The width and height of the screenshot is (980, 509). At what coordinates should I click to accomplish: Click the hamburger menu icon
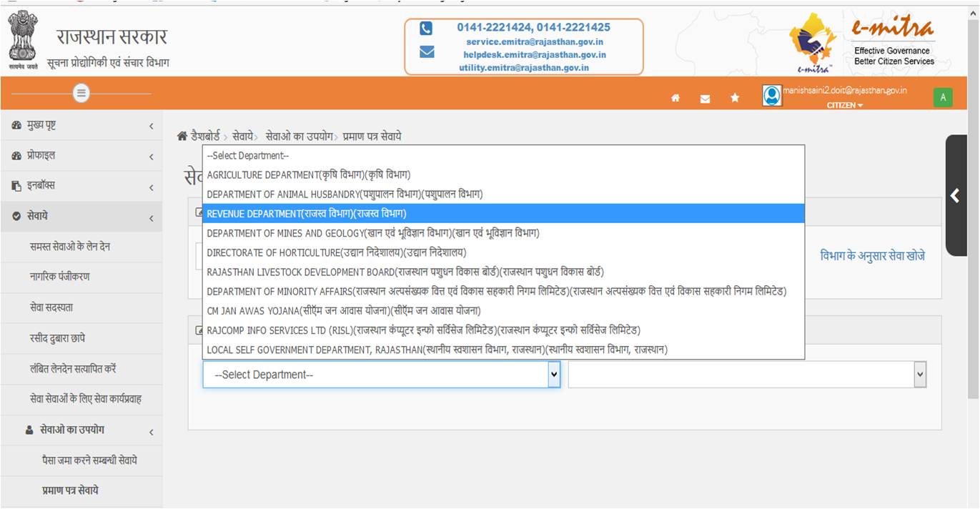[x=81, y=94]
